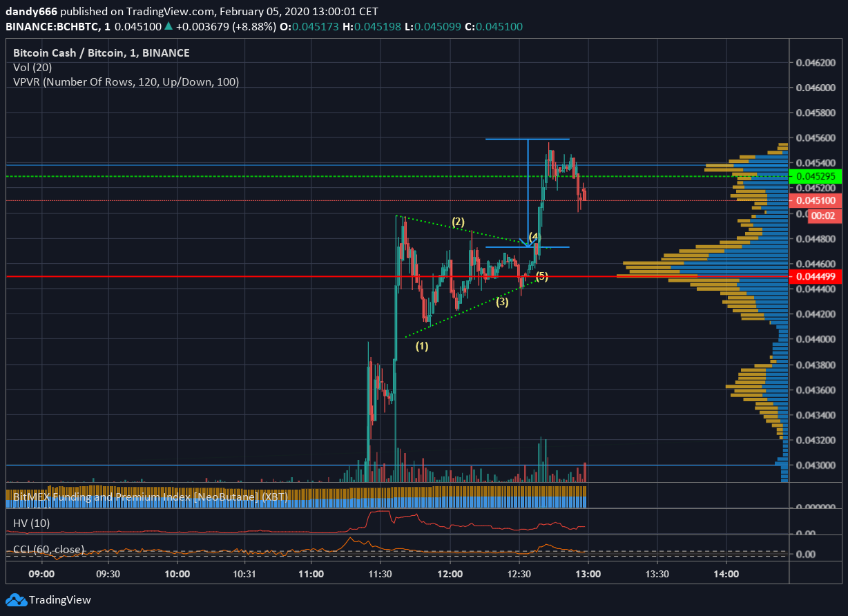Click the 12:00 time axis label

[x=450, y=574]
